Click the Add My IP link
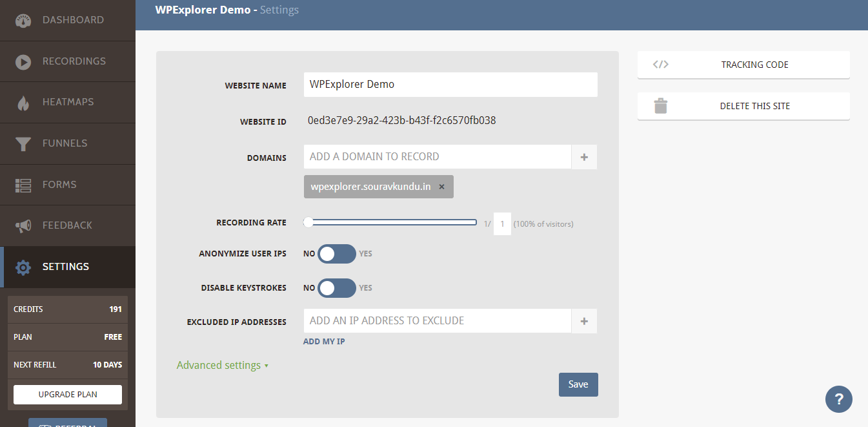 [324, 341]
